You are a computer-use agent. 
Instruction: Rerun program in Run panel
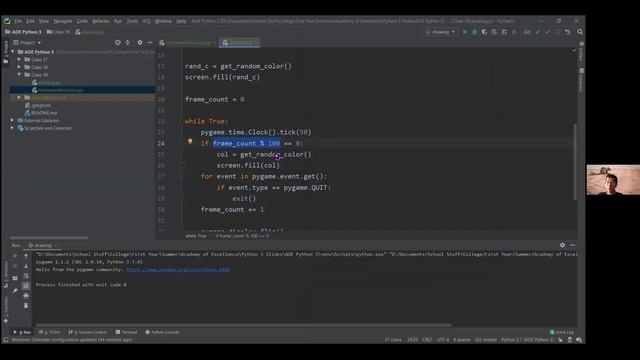tap(15, 256)
